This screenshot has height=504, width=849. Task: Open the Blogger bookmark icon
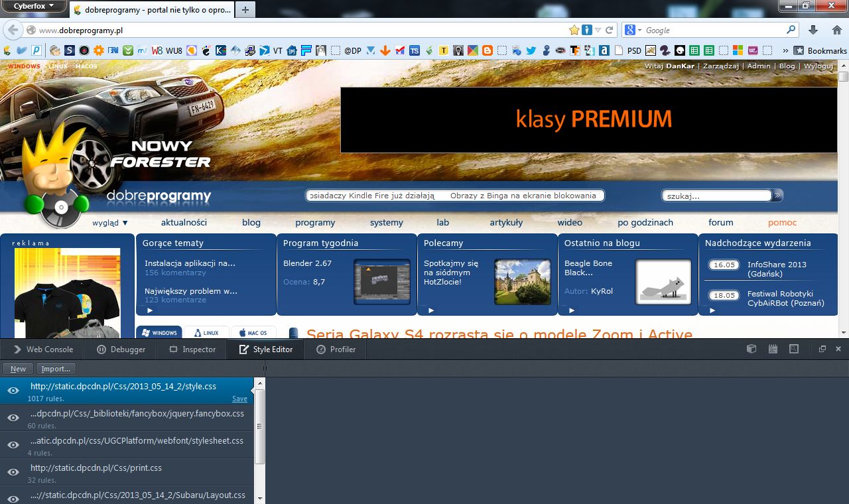(488, 50)
